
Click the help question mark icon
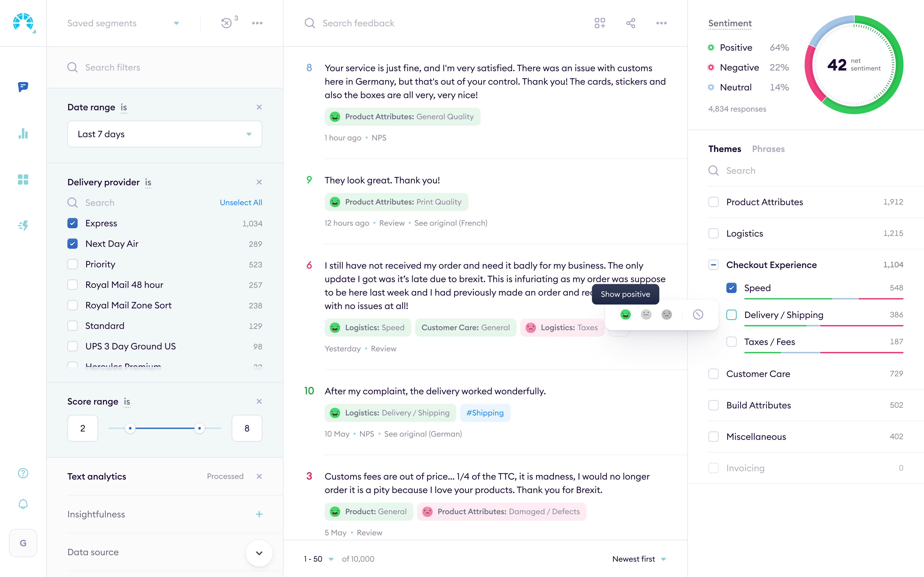pyautogui.click(x=23, y=473)
